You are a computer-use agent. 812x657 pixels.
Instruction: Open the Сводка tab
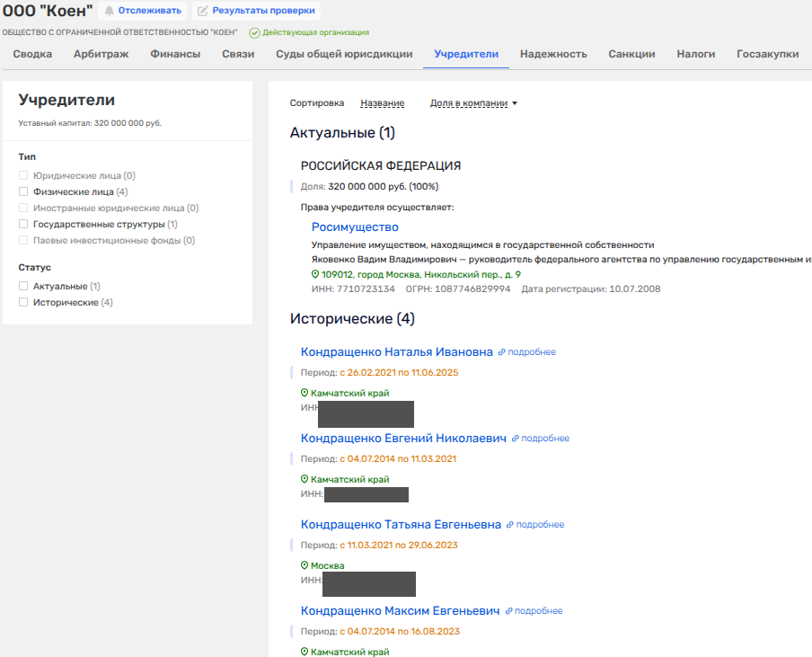tap(32, 54)
